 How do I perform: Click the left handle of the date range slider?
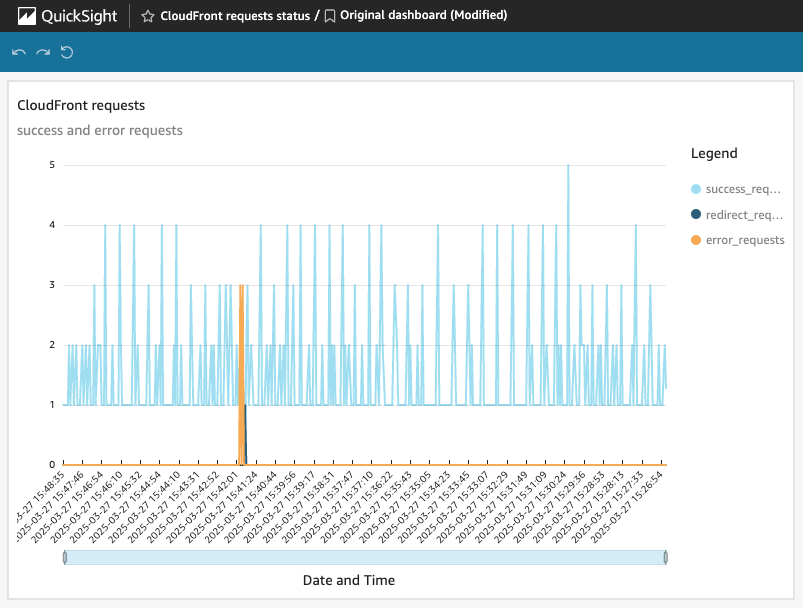66,557
